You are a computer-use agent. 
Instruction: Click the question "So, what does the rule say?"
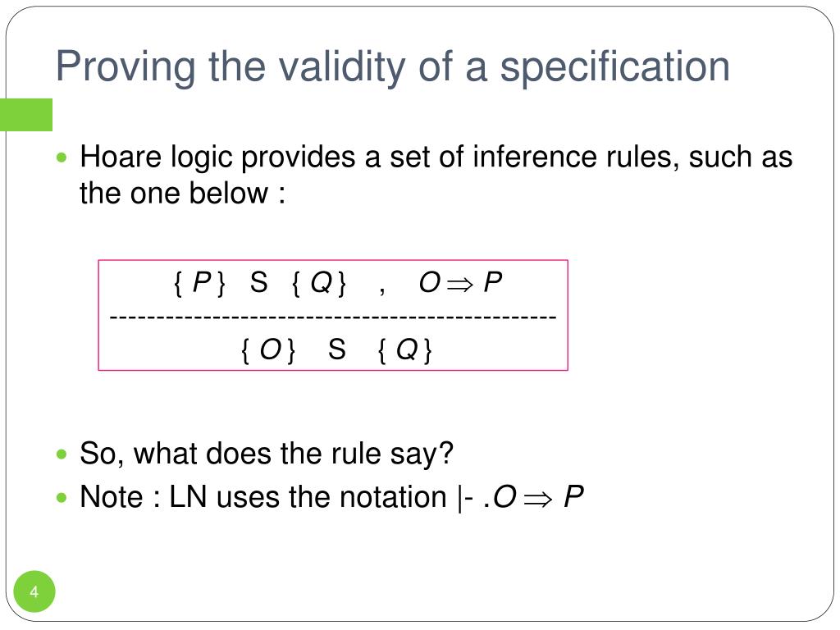[267, 454]
